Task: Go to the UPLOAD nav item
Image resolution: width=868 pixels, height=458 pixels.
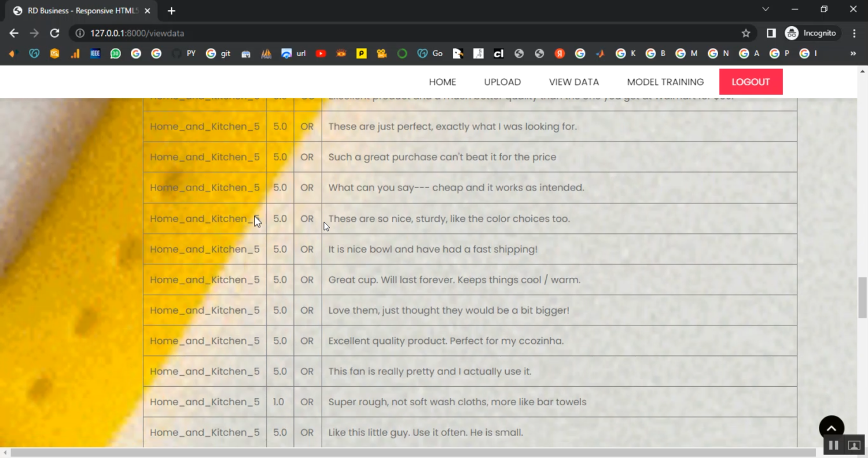Action: tap(502, 82)
